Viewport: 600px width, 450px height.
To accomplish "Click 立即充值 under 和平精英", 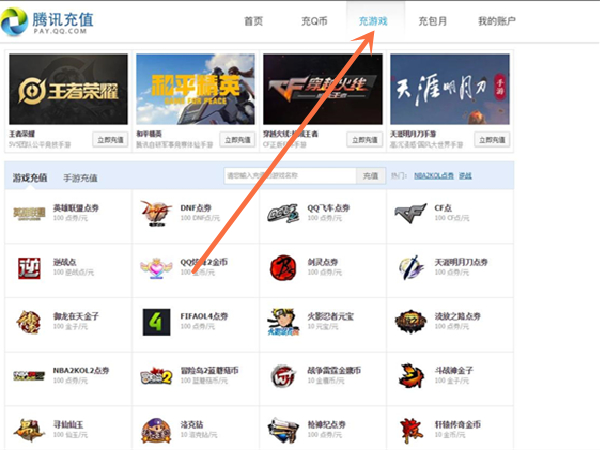I will 237,140.
